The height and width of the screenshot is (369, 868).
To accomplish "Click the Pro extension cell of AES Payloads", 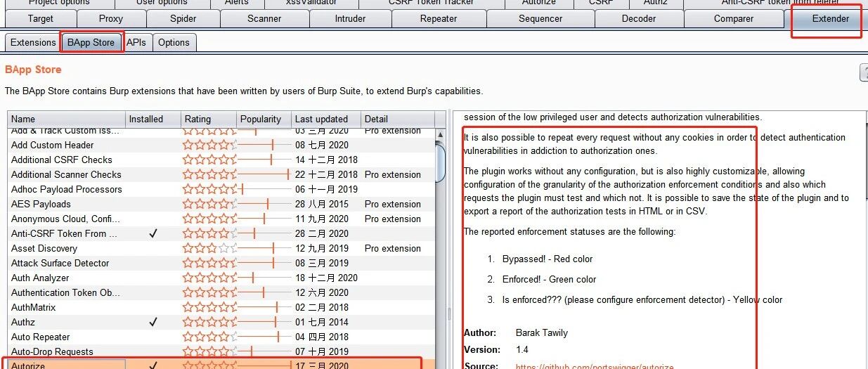I will [x=393, y=204].
